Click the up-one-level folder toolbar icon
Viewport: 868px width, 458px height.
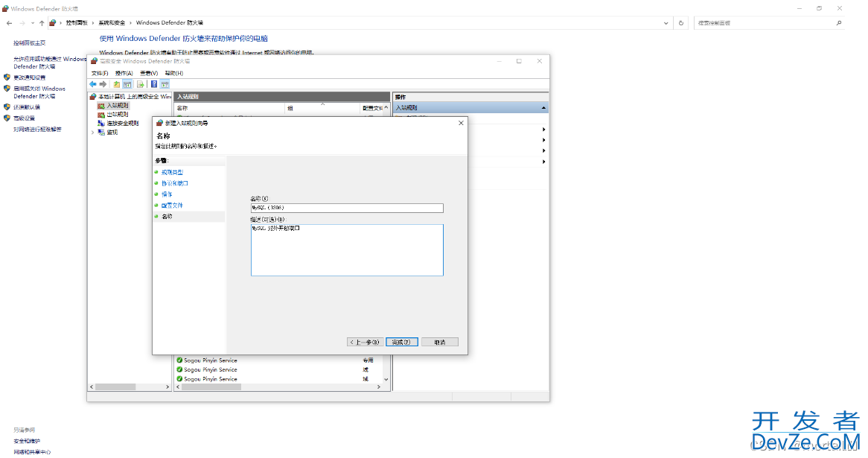[117, 84]
